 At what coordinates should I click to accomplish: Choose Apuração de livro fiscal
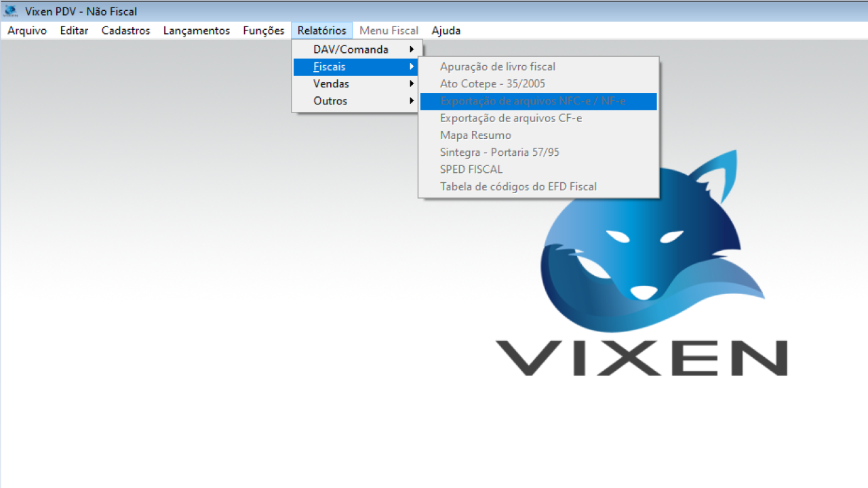click(x=497, y=66)
